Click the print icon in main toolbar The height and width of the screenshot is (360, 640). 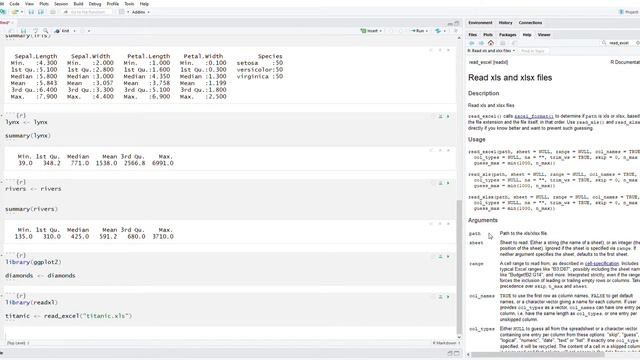point(53,12)
